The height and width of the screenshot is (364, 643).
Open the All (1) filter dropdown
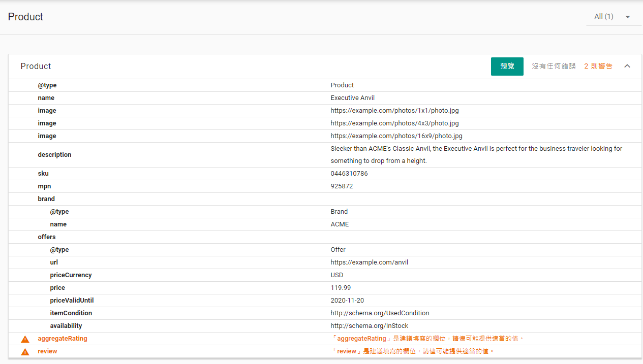coord(612,17)
